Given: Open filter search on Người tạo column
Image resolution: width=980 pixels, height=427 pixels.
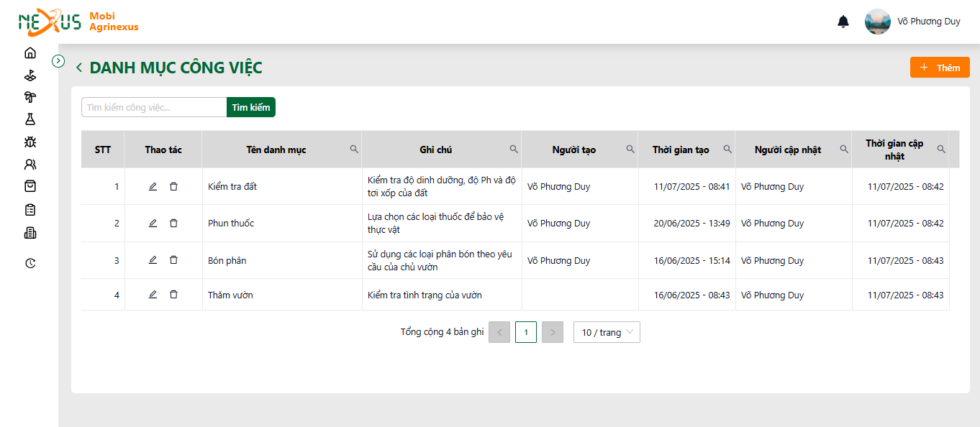Looking at the screenshot, I should coord(630,149).
